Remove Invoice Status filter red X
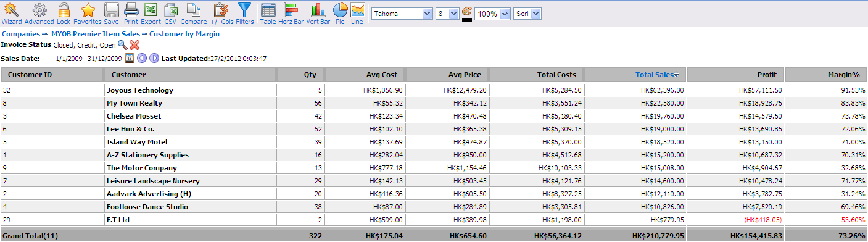 click(134, 44)
